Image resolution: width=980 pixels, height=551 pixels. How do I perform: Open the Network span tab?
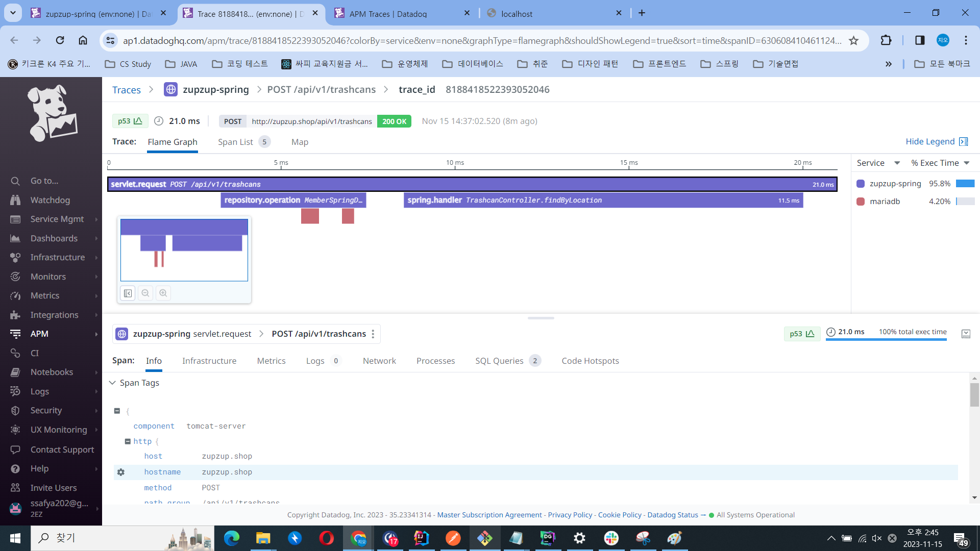379,361
